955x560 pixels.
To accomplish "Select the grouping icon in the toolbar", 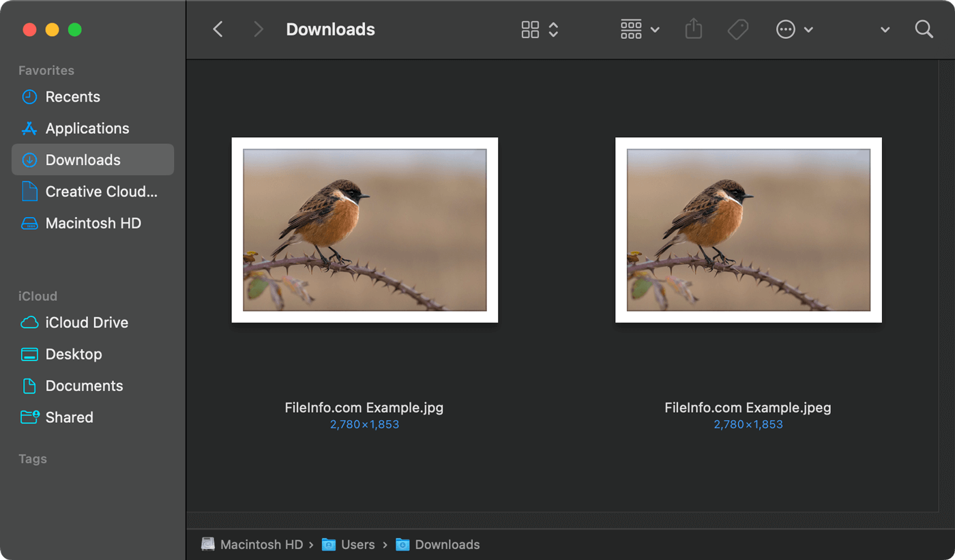I will tap(631, 29).
